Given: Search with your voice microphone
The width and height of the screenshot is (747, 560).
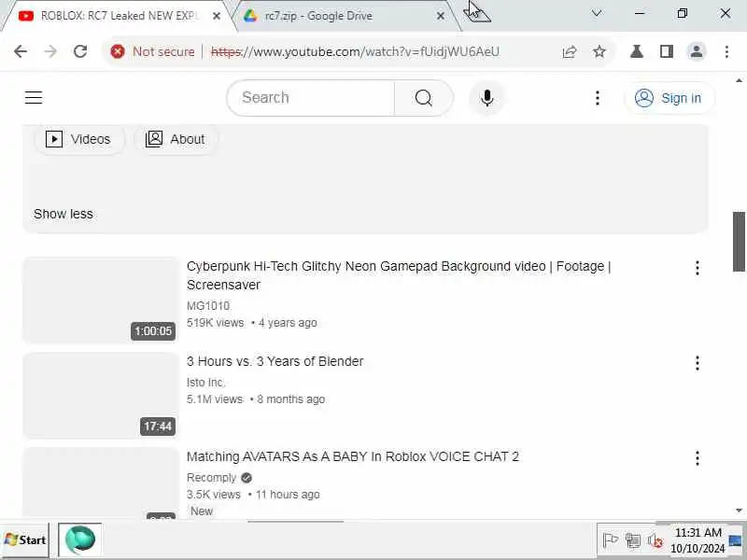Looking at the screenshot, I should (486, 98).
